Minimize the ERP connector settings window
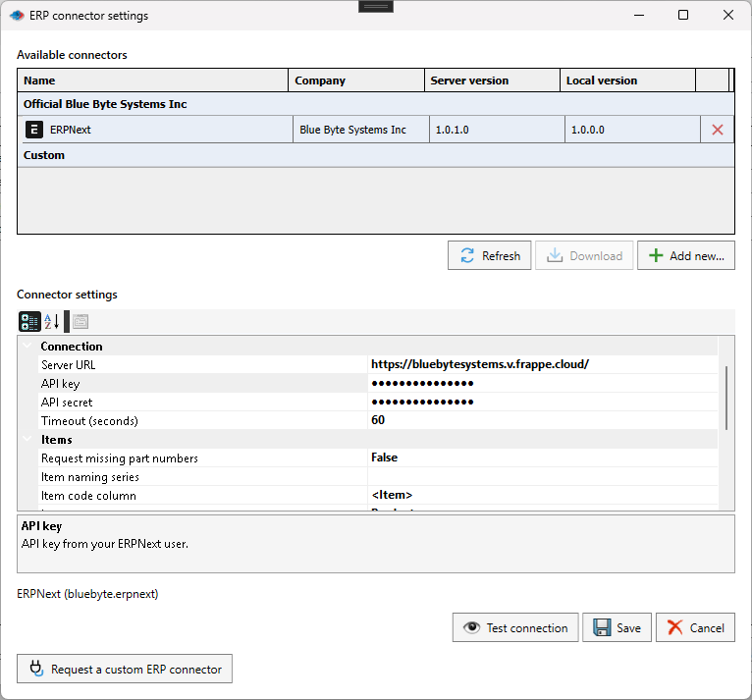The height and width of the screenshot is (700, 752). tap(639, 15)
